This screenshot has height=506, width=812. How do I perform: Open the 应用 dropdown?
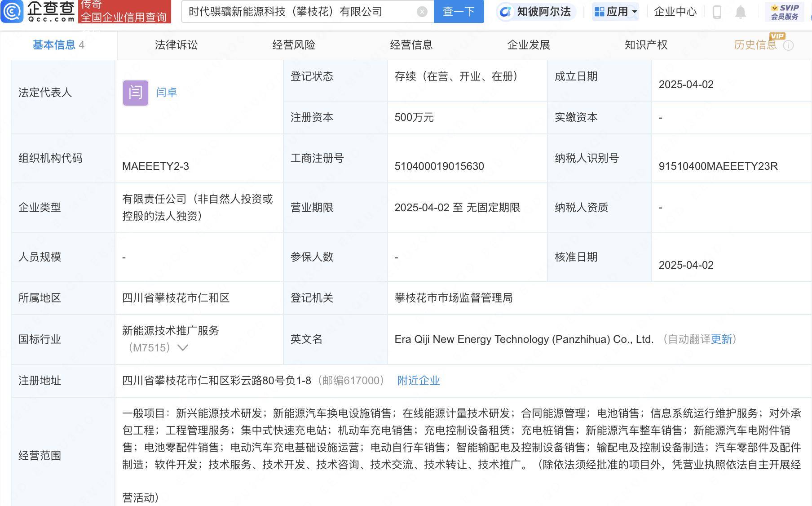[615, 12]
